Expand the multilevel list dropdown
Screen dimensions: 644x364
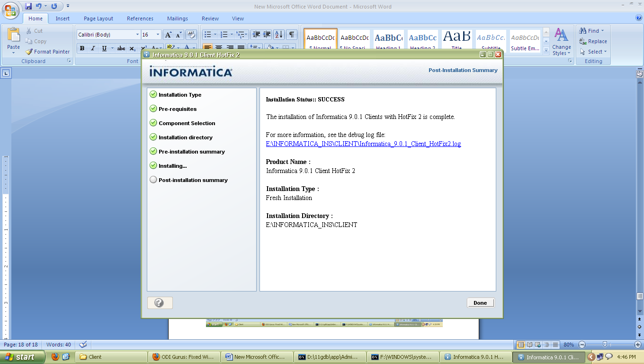click(247, 35)
